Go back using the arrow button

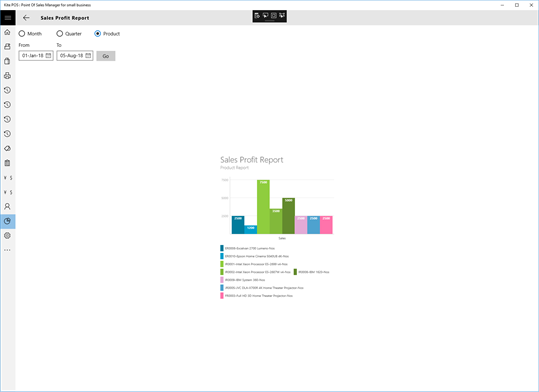tap(26, 18)
